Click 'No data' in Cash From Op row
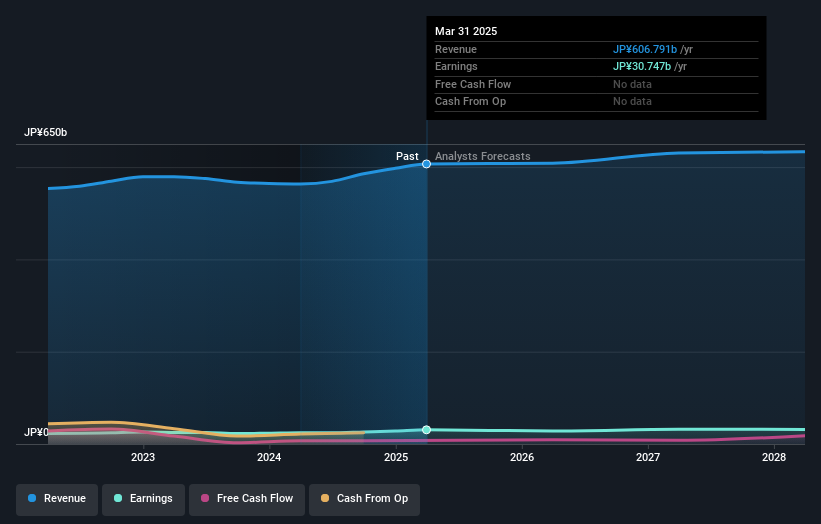Viewport: 821px width, 524px height. pyautogui.click(x=633, y=102)
